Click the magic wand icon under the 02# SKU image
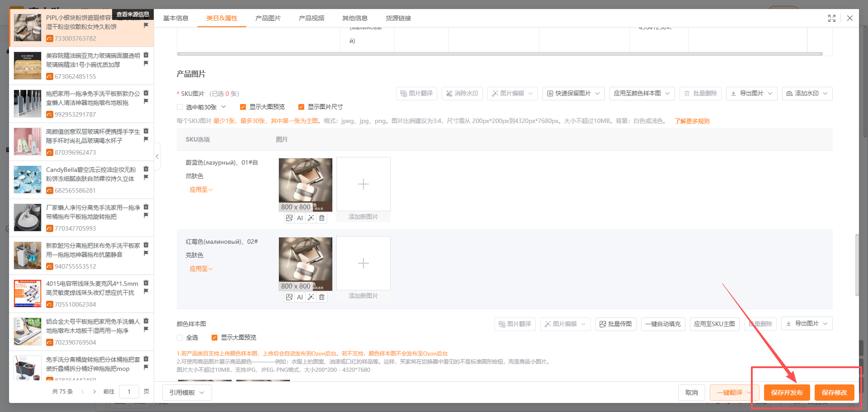 (x=311, y=297)
